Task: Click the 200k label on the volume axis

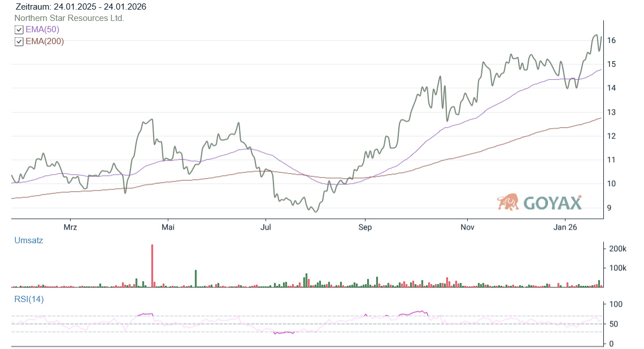Action: pos(617,249)
